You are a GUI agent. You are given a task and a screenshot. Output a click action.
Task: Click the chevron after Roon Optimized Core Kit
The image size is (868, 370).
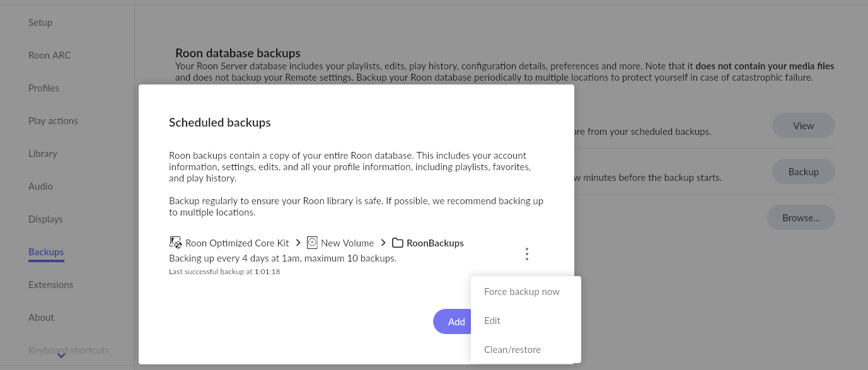pyautogui.click(x=298, y=243)
